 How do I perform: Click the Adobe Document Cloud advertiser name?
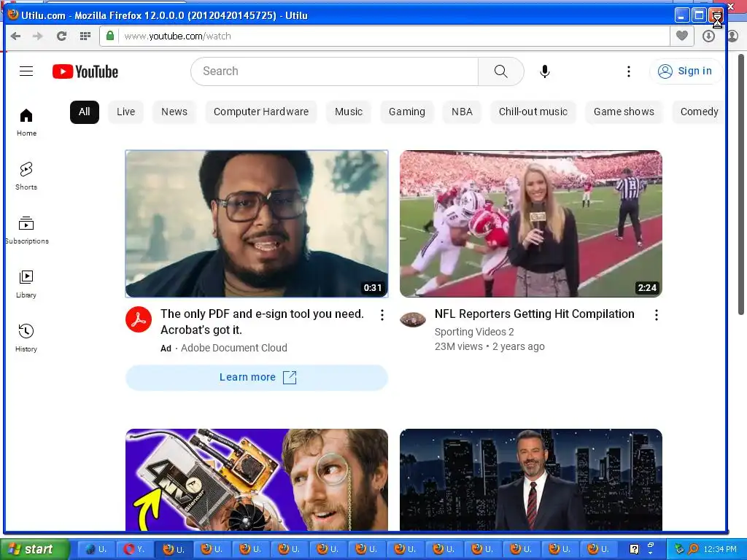tap(234, 348)
